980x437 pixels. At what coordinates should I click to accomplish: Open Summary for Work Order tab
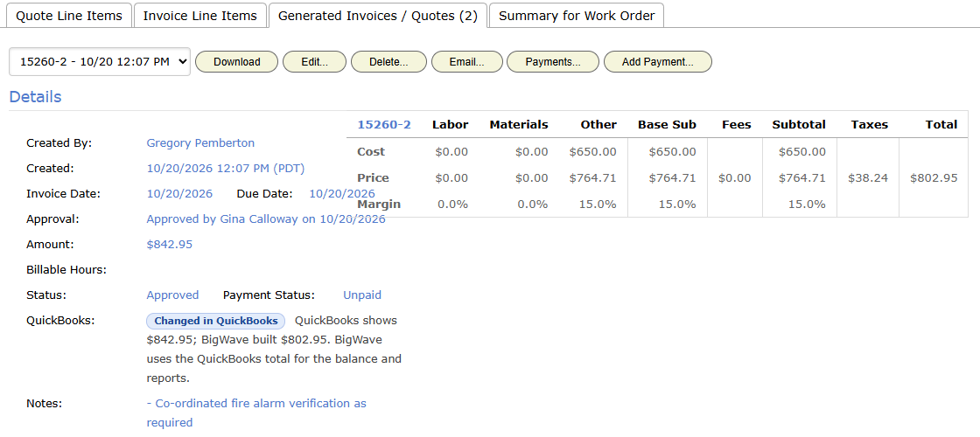(577, 16)
